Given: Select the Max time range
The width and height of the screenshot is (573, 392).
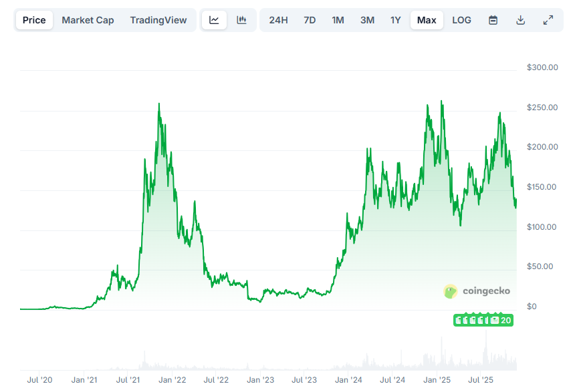Looking at the screenshot, I should [427, 20].
